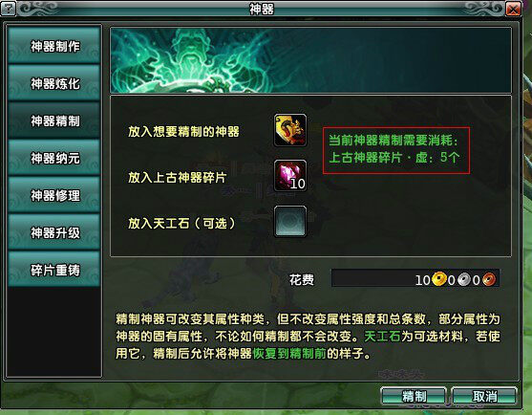Click the silver coin currency icon
Image resolution: width=532 pixels, height=415 pixels.
pos(463,279)
